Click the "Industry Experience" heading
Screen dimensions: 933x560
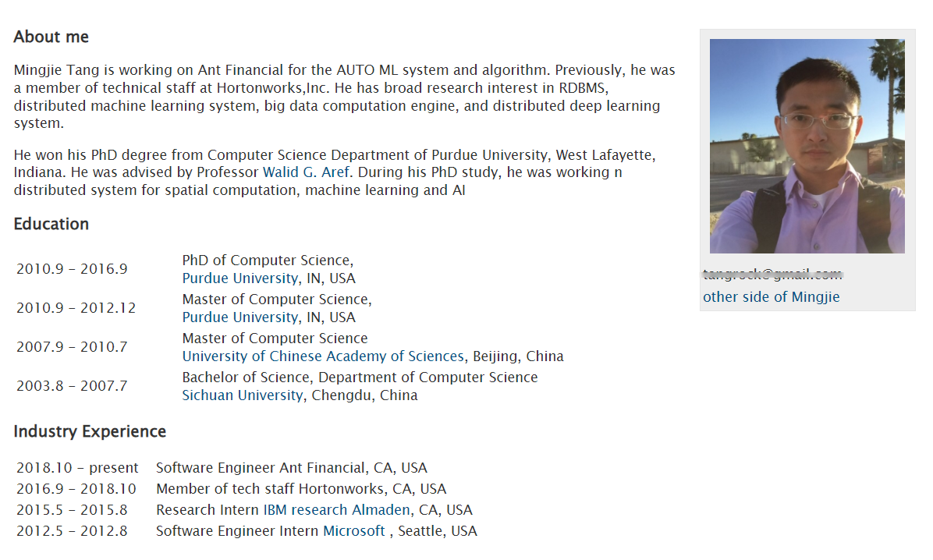(x=90, y=431)
